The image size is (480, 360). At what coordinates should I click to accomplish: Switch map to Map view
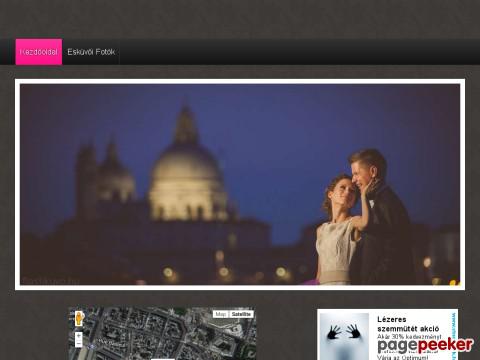pyautogui.click(x=221, y=314)
